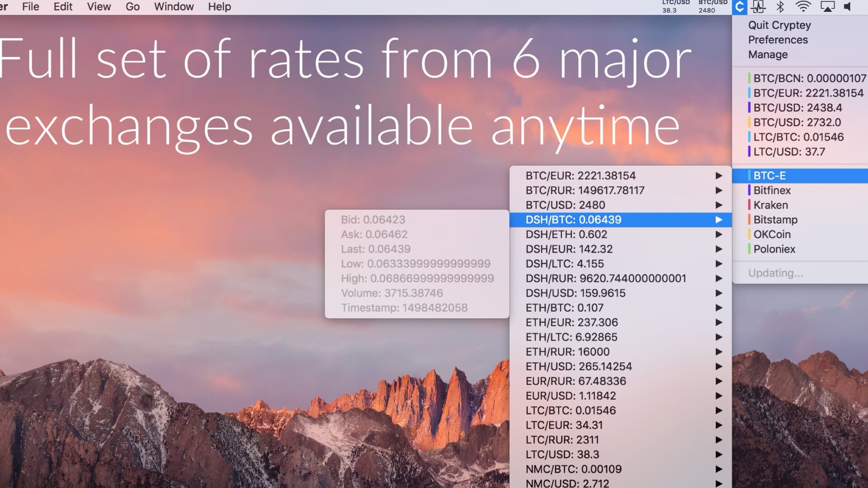Select the ETH/USD: 265.14254 row
The image size is (868, 488).
pyautogui.click(x=620, y=366)
